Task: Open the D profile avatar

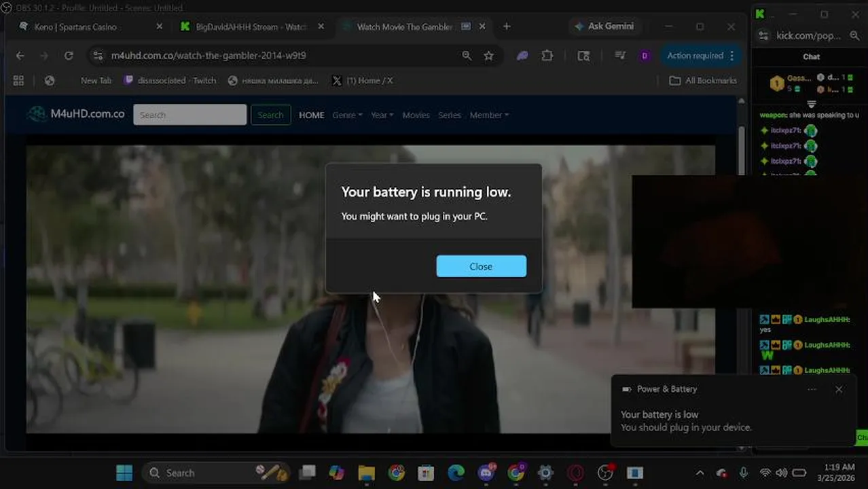Action: pos(645,56)
